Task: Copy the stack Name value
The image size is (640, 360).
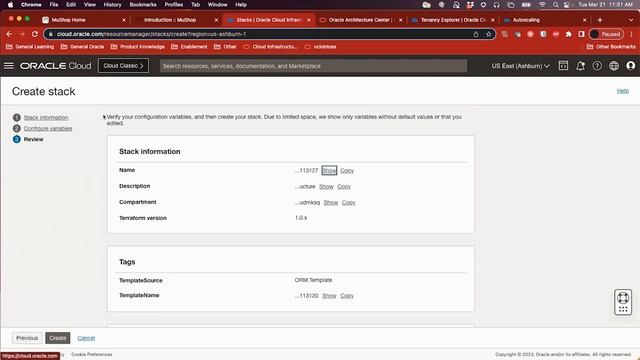Action: point(347,170)
